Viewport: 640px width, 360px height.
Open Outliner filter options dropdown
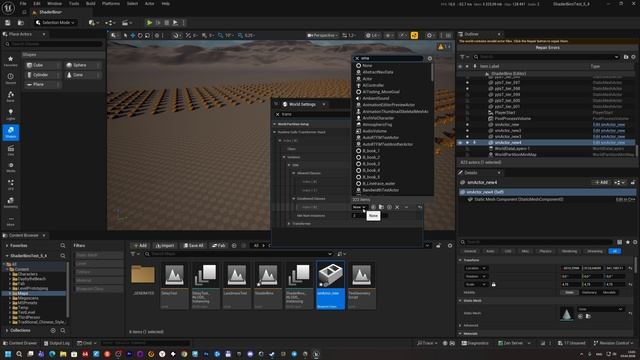464,57
